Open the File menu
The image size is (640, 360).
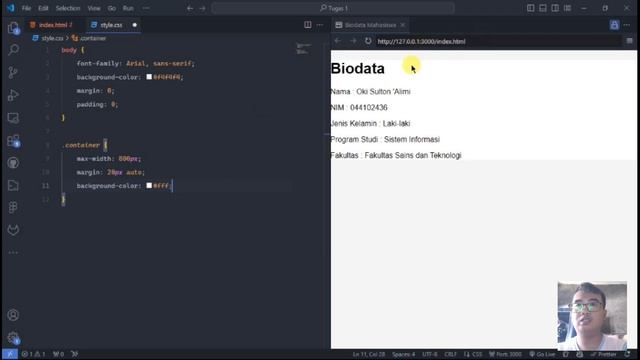coord(27,8)
